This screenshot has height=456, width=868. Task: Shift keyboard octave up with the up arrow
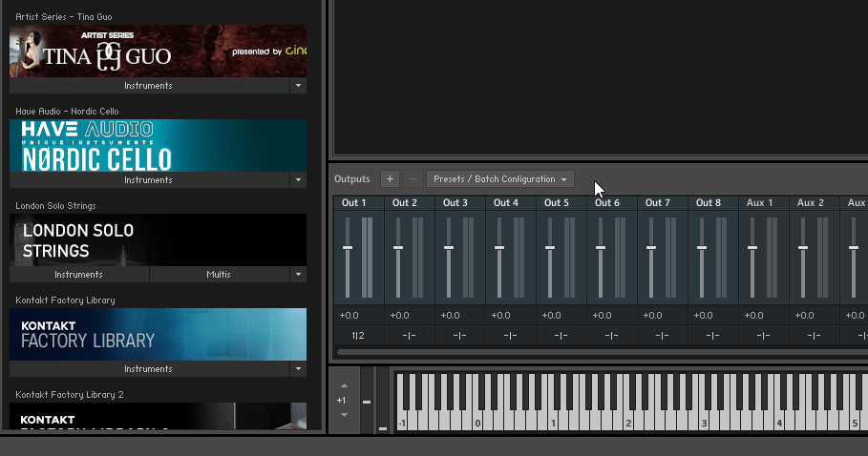tap(342, 386)
